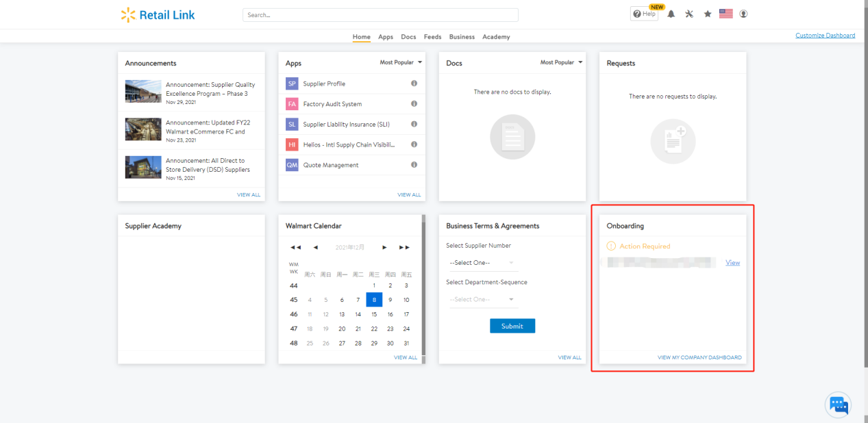Switch to the Feeds tab
868x423 pixels.
point(432,37)
